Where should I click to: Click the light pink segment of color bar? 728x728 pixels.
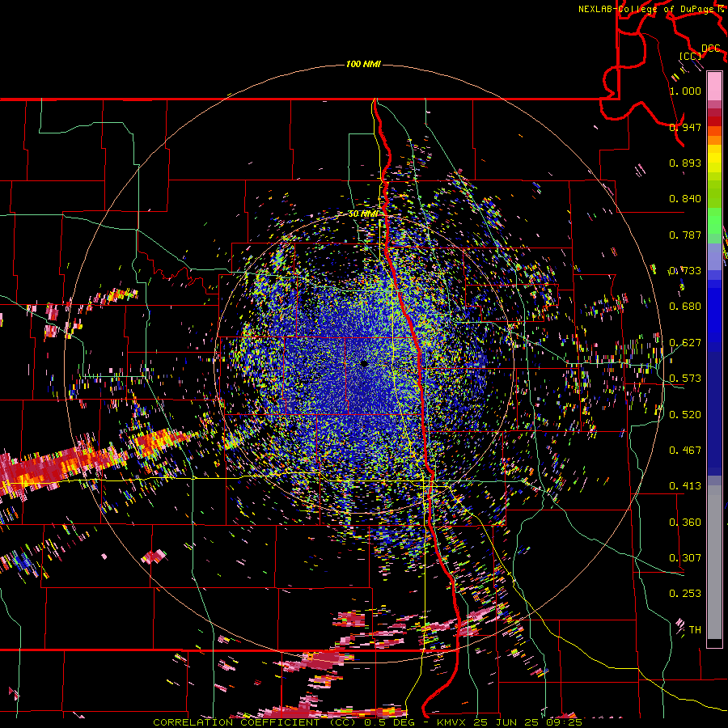(714, 86)
